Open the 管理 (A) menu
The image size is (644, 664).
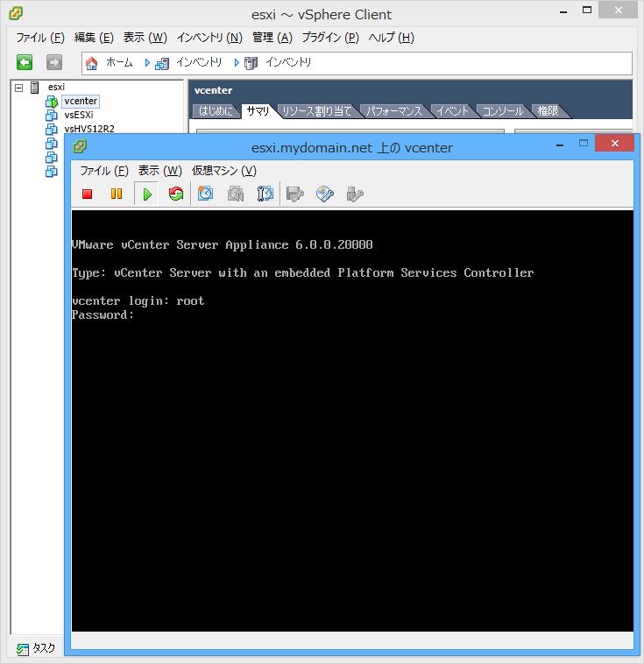272,38
